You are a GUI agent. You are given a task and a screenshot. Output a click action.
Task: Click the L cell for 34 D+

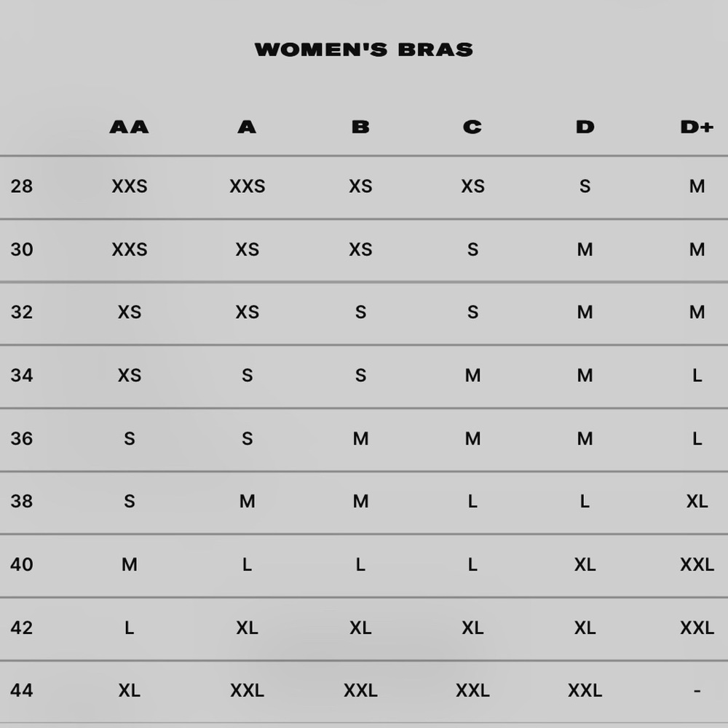point(697,375)
